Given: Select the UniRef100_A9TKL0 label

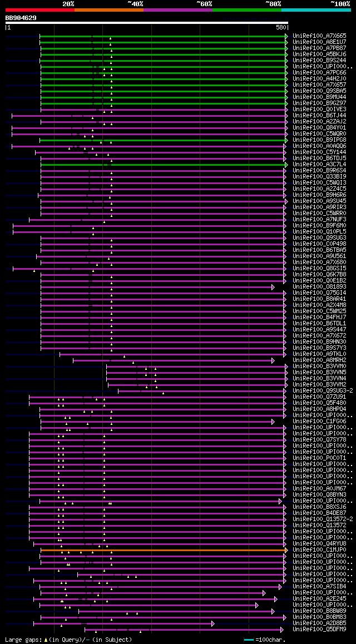Looking at the screenshot, I should tap(319, 354).
